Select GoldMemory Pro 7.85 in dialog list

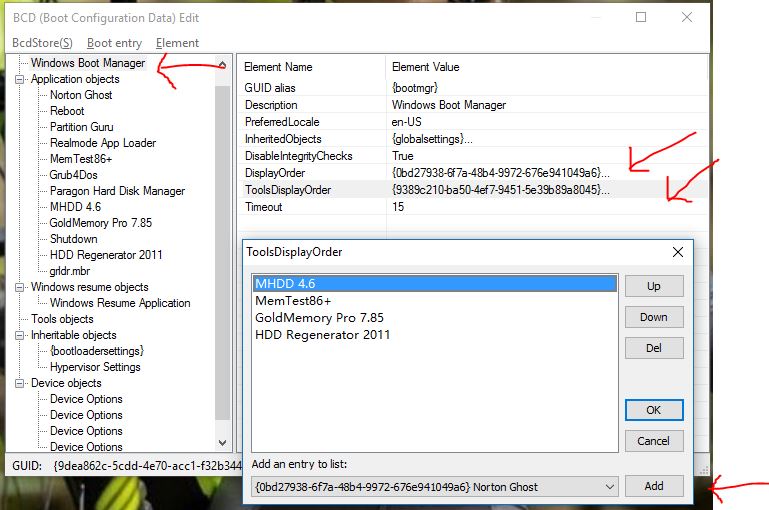point(435,318)
